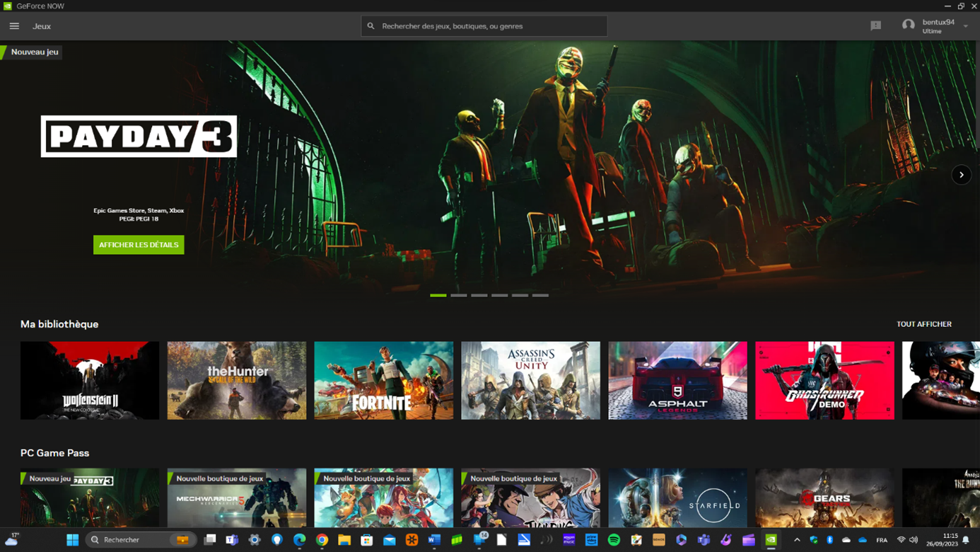This screenshot has width=980, height=552.
Task: Click the GeForce NOW taskbar icon
Action: tap(771, 540)
